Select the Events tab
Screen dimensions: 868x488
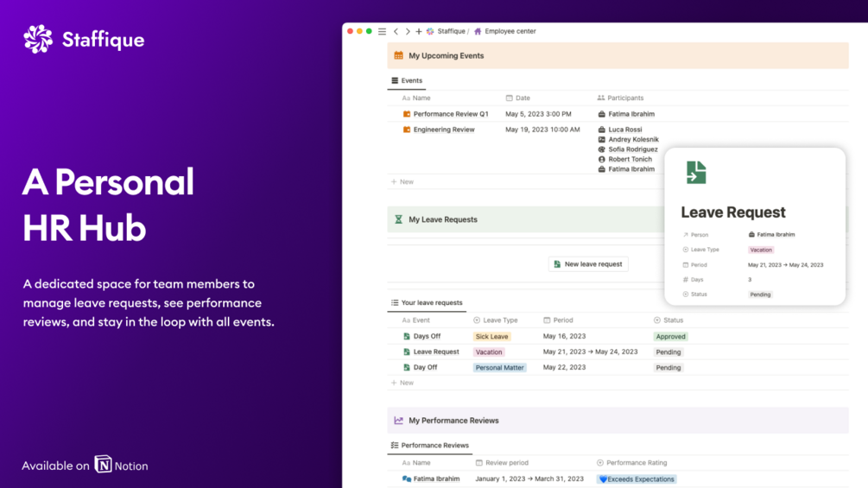click(x=407, y=81)
